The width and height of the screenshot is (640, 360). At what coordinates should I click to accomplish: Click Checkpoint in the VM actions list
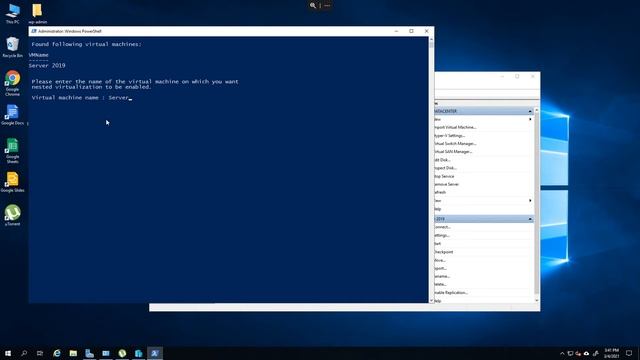pyautogui.click(x=444, y=252)
